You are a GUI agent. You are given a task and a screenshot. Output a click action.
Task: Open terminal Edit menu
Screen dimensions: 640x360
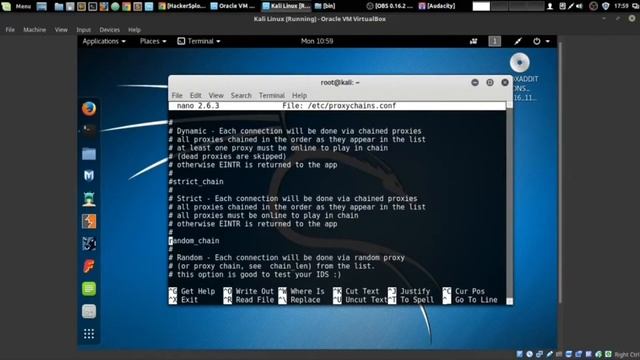196,96
